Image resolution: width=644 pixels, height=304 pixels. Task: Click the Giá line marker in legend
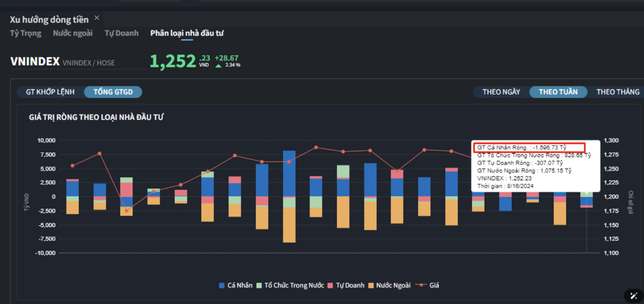point(421,285)
